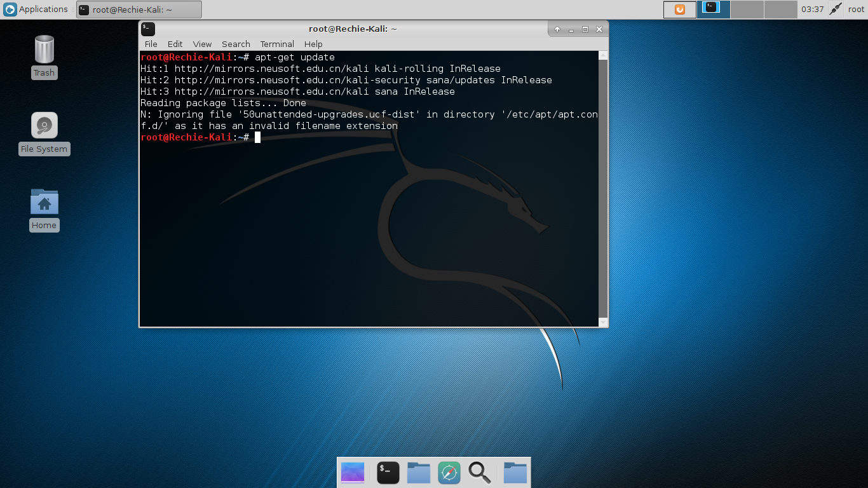Click the root user label in panel
868x488 pixels.
856,10
